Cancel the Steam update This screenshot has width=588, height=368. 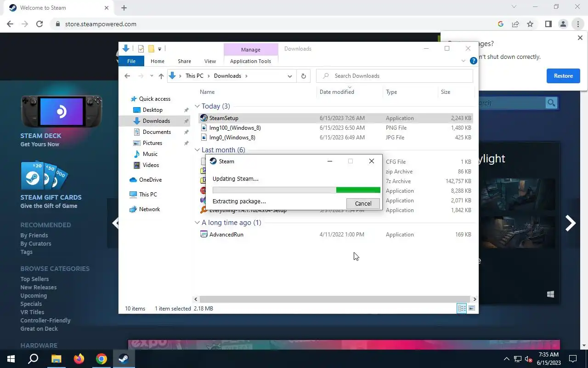(363, 203)
